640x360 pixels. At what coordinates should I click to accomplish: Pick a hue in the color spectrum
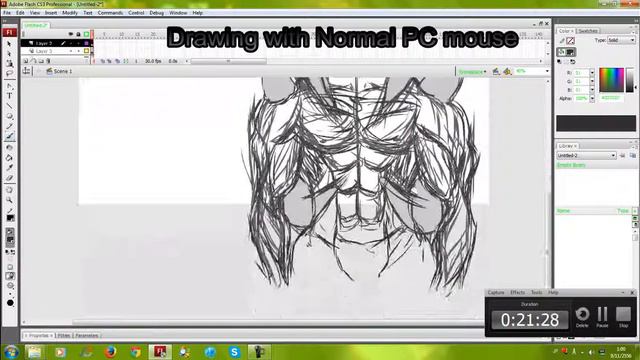tap(611, 80)
